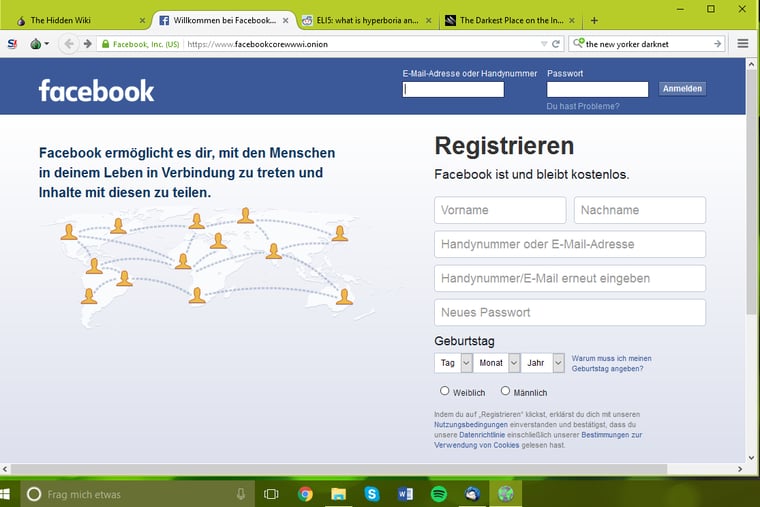Open the browser hamburger menu
The width and height of the screenshot is (760, 507).
(x=743, y=44)
